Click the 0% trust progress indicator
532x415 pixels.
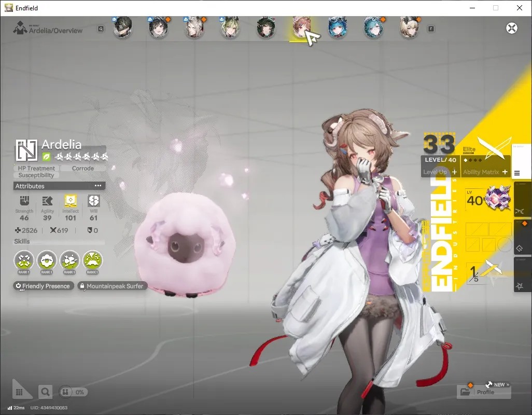click(x=73, y=392)
